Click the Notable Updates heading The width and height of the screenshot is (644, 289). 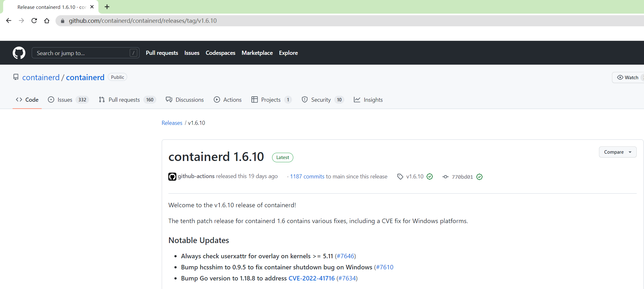pos(199,240)
